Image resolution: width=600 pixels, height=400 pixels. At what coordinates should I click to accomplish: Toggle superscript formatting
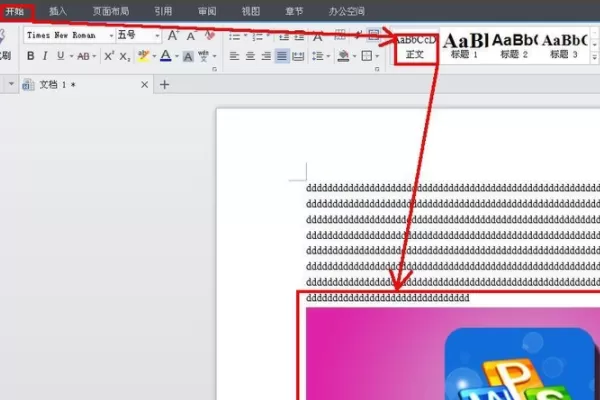pyautogui.click(x=109, y=56)
